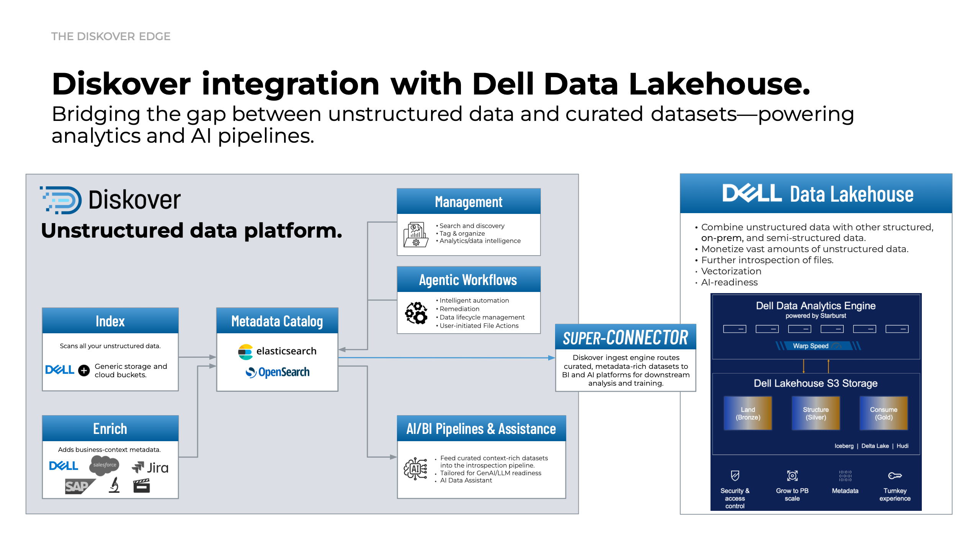
Task: Click the Turnkey experience key icon
Action: click(895, 476)
